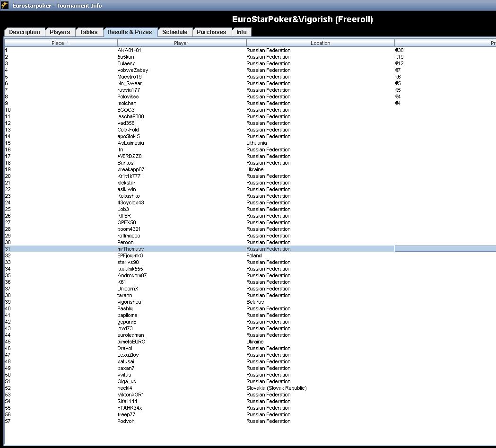Click the Eurostarpoker title bar app icon
The width and height of the screenshot is (496, 448).
click(5, 6)
